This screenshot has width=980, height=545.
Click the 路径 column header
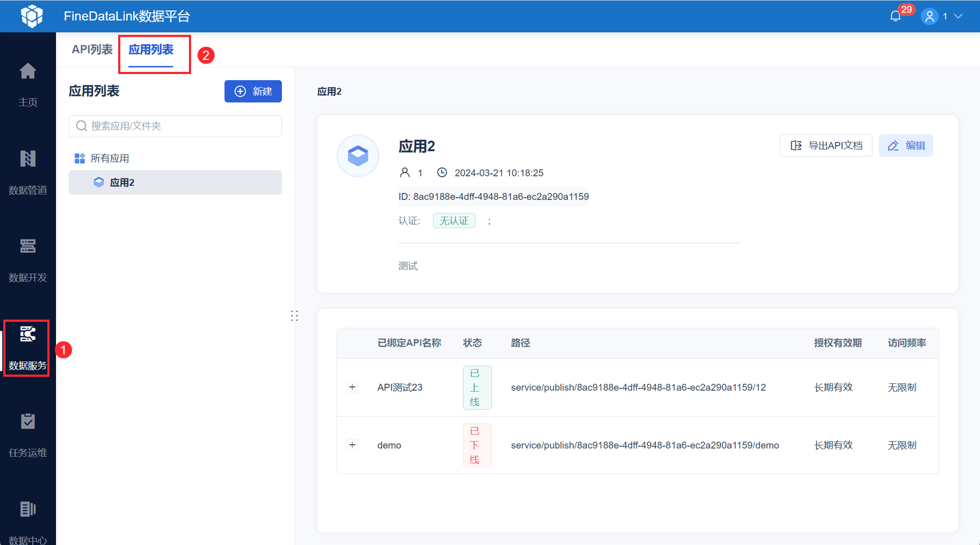point(520,343)
